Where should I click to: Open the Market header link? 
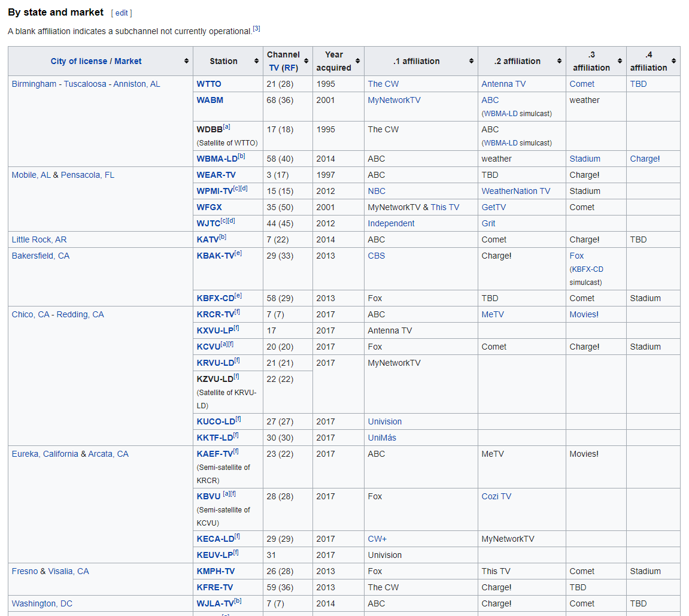(128, 61)
